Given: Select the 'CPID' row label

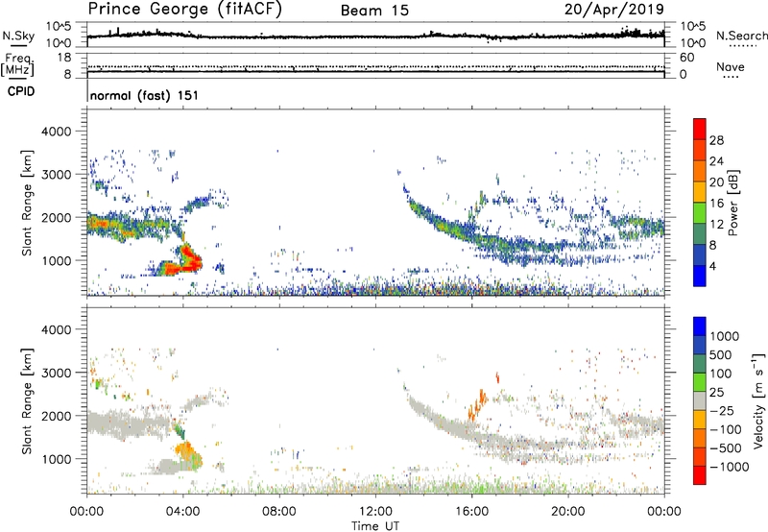Looking at the screenshot, I should point(21,91).
